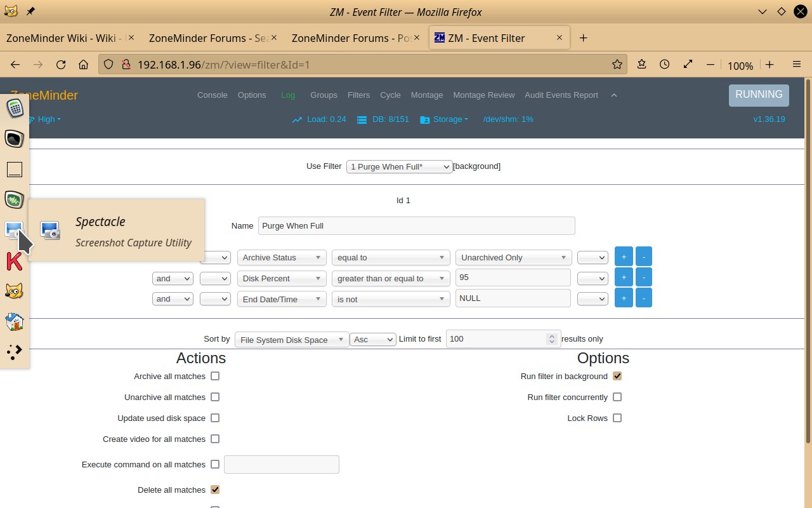This screenshot has height=508, width=812.
Task: Change the Asc sort direction dropdown
Action: pos(373,339)
